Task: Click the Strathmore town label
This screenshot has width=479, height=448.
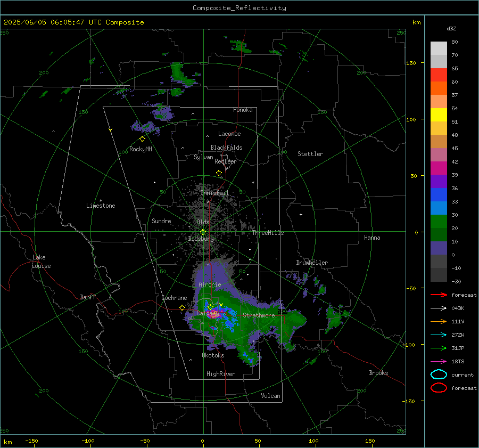Action: click(259, 315)
